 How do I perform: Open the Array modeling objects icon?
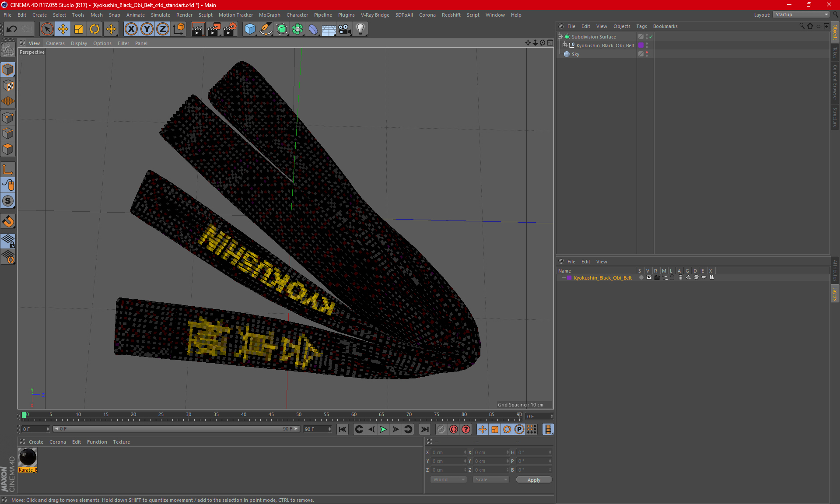click(297, 29)
